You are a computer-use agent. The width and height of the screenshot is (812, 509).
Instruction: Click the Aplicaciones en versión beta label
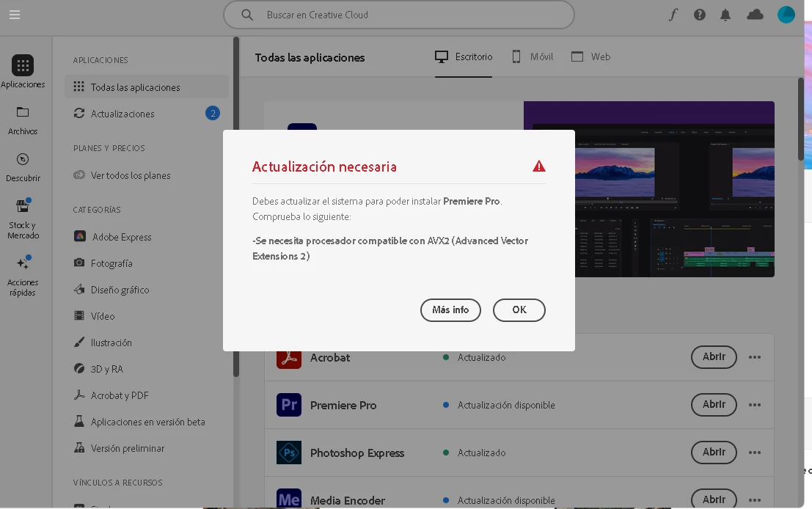[148, 422]
